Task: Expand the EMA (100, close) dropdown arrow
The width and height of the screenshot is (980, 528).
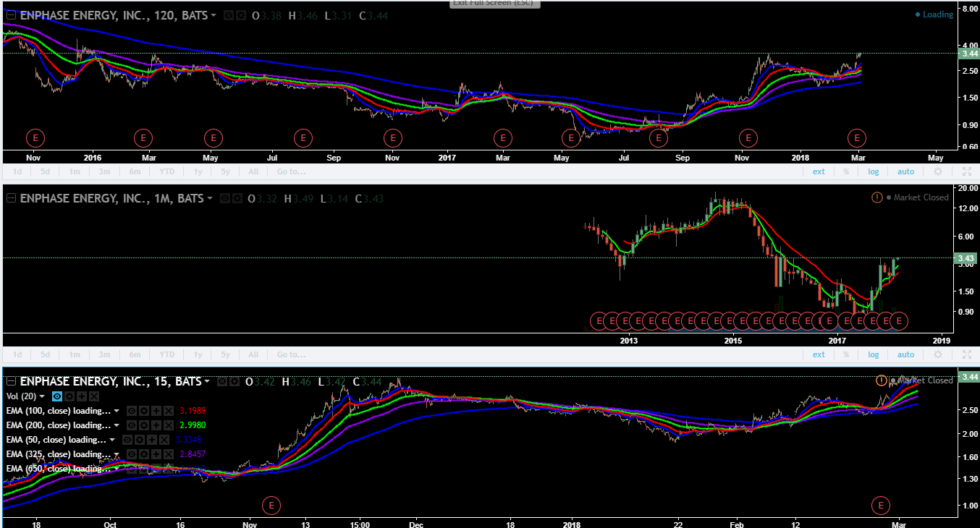Action: [116, 411]
